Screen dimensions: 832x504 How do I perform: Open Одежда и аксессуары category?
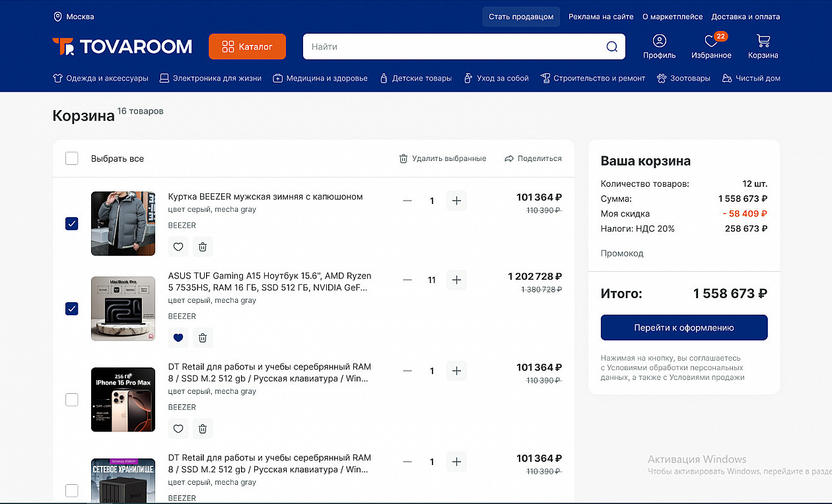(x=100, y=79)
